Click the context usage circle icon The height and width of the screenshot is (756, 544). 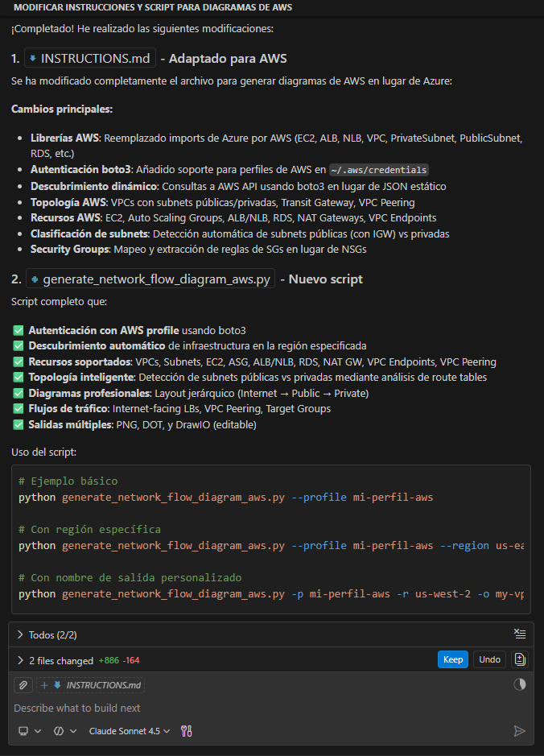tap(519, 684)
